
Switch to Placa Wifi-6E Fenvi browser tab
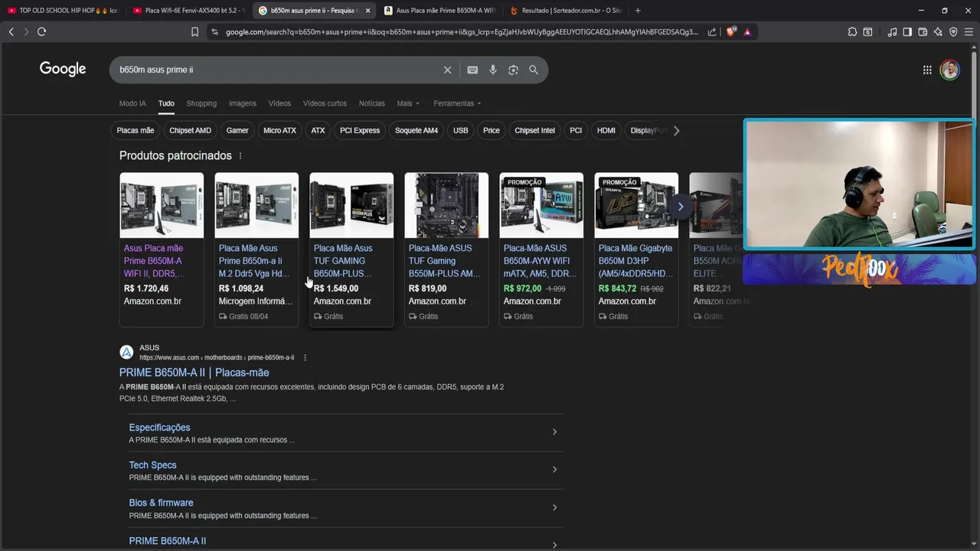tap(188, 11)
